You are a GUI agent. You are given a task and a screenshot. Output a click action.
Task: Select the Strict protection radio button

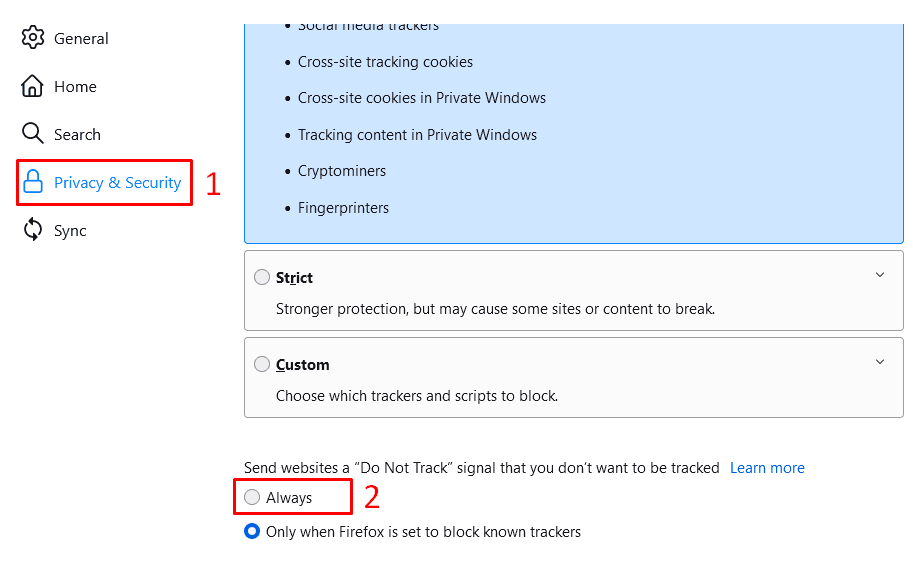click(262, 277)
